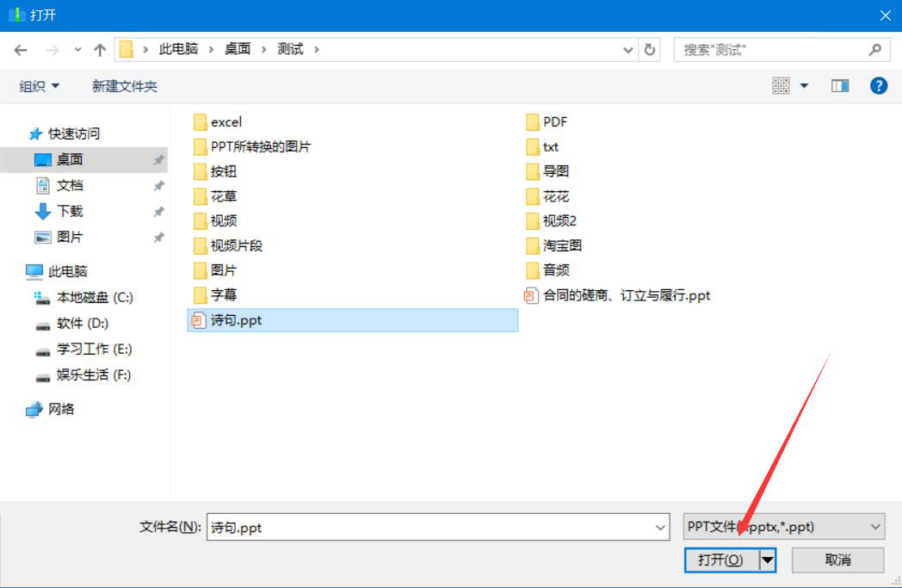
Task: Select 桌面 in the sidebar
Action: click(x=84, y=159)
